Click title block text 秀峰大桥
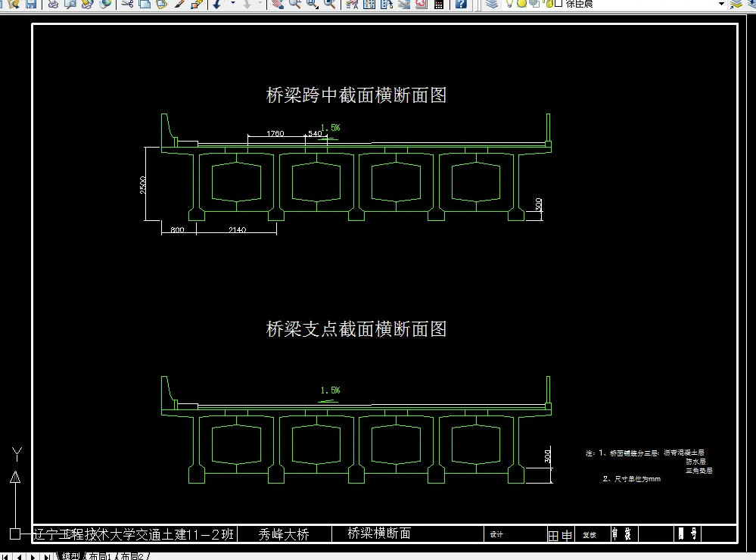Screen dimensions: 756x560 284,534
